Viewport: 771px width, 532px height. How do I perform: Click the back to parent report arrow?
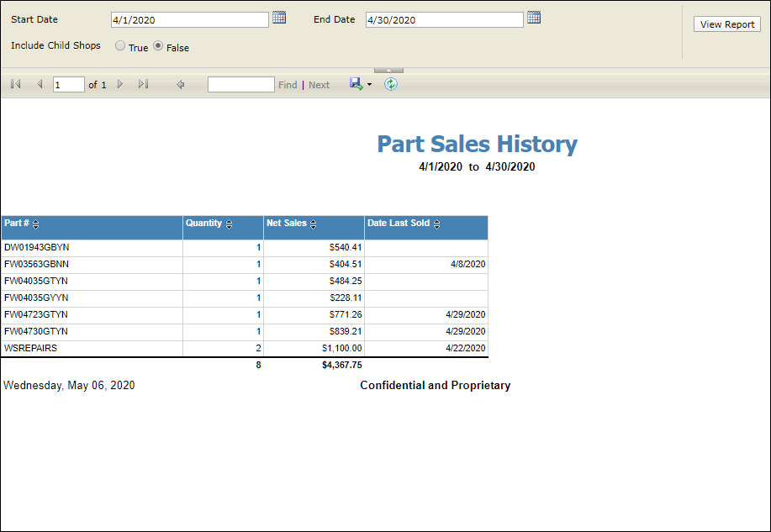181,85
